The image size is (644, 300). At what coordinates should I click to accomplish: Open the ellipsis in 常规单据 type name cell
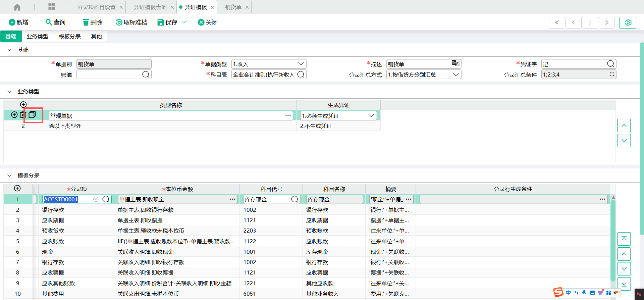click(288, 115)
